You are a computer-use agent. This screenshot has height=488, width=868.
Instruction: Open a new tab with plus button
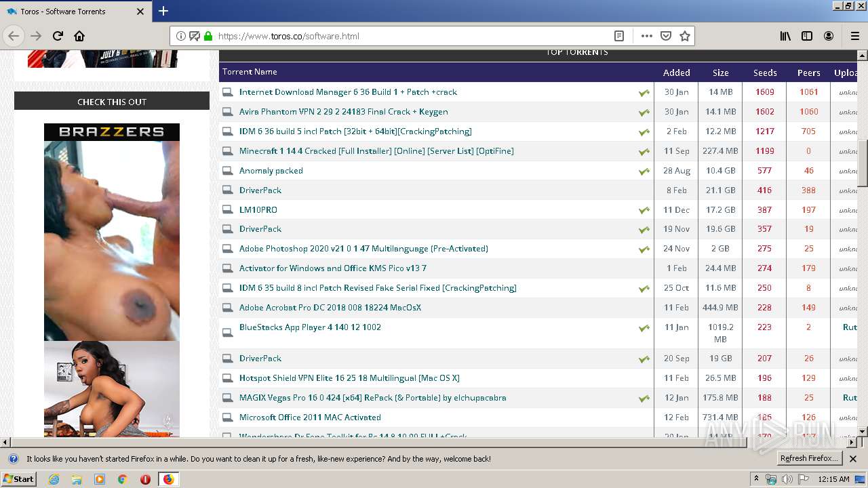(163, 11)
